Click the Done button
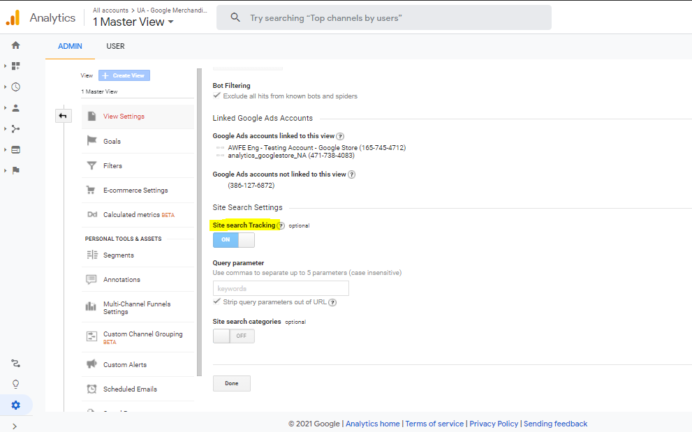Screen dimensions: 692x432 (232, 383)
